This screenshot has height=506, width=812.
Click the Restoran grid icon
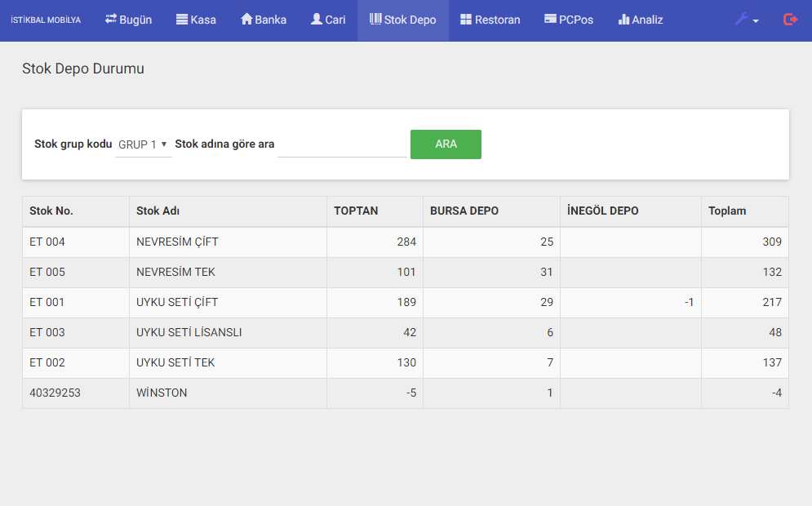(x=466, y=20)
